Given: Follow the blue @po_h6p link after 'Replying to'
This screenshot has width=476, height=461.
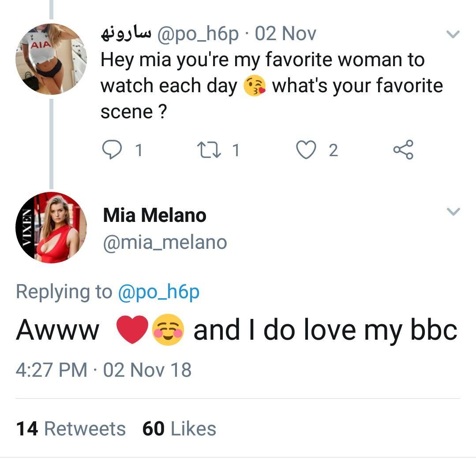Looking at the screenshot, I should pos(158,292).
